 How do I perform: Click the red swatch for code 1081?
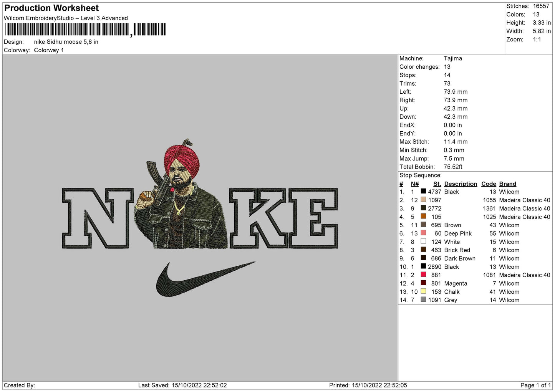pos(423,275)
